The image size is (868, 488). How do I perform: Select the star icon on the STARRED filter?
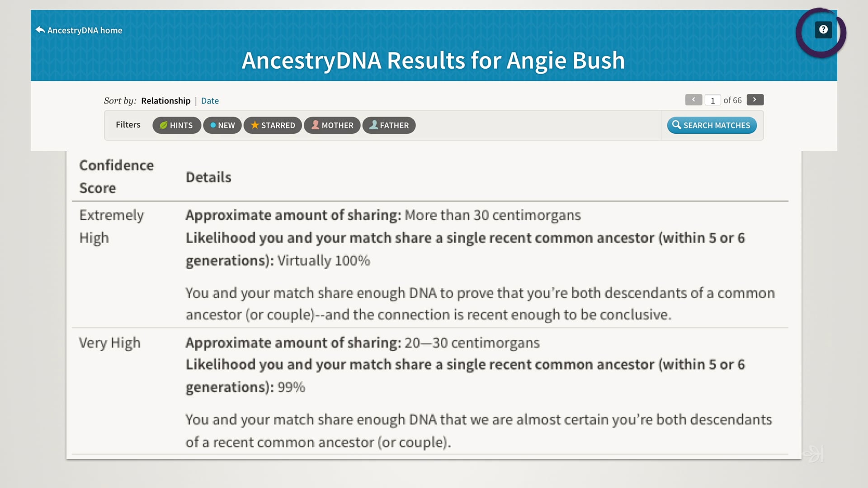[255, 125]
